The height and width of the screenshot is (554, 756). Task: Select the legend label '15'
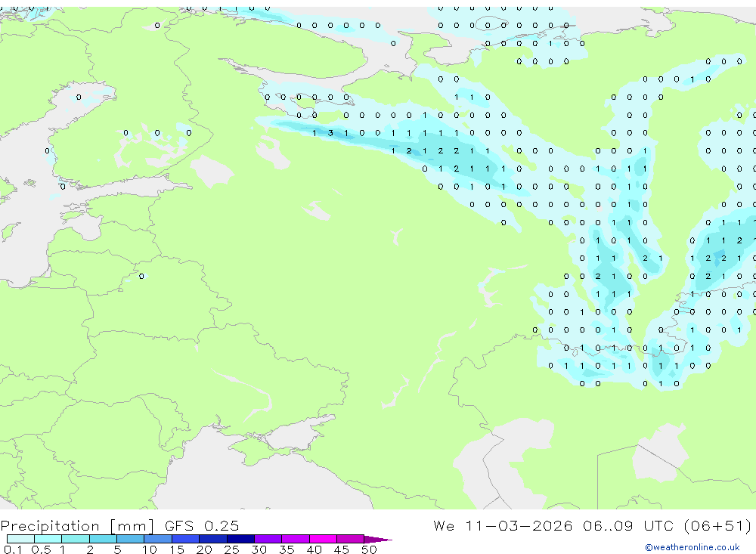[x=177, y=549]
